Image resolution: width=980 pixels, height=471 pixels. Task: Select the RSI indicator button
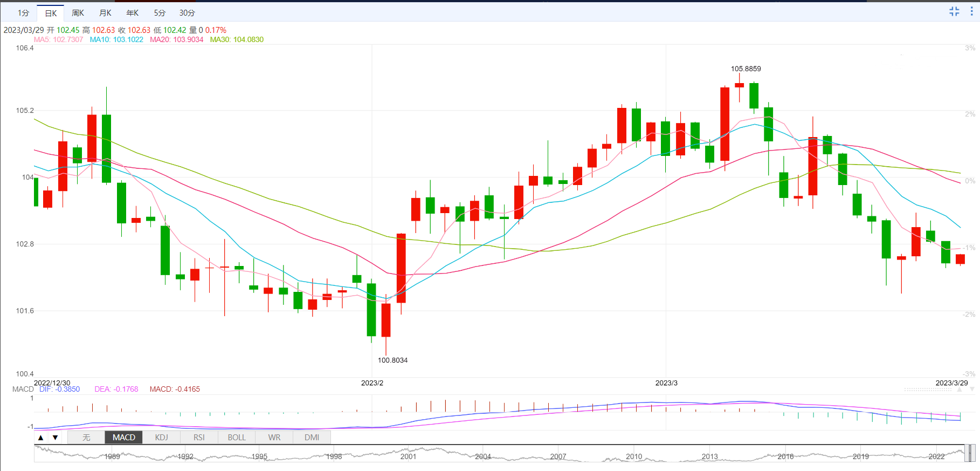coord(199,438)
